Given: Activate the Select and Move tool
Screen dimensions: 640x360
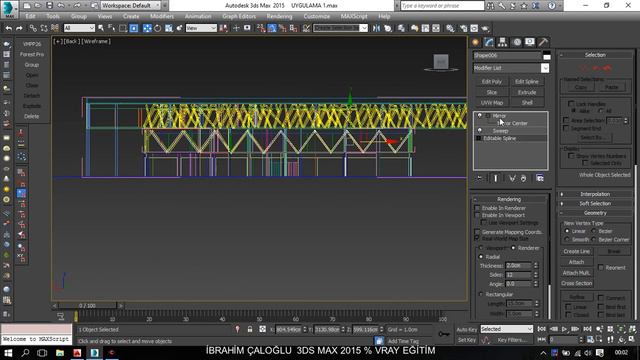Looking at the screenshot, I should (x=147, y=28).
